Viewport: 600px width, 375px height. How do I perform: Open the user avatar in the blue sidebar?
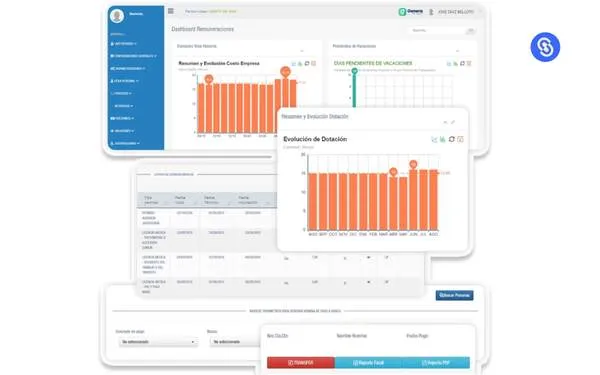[117, 16]
